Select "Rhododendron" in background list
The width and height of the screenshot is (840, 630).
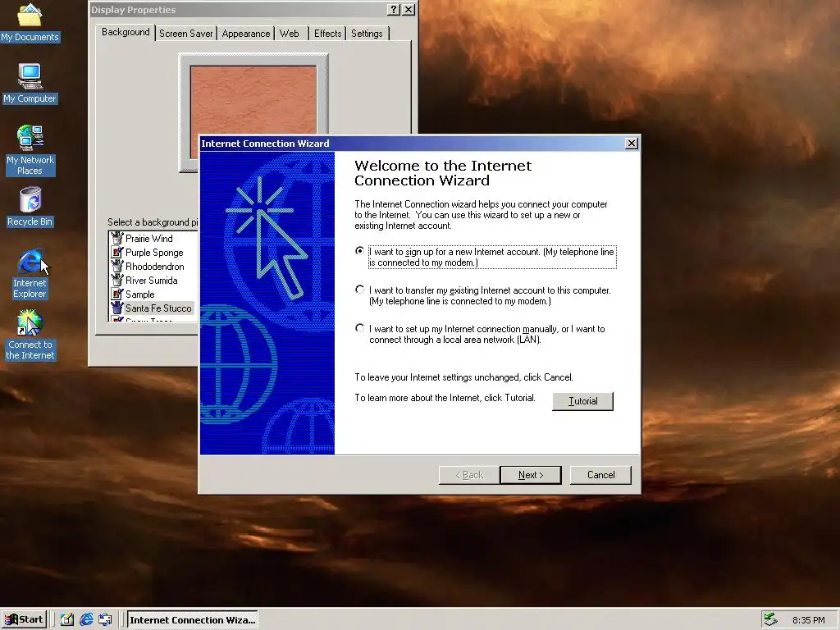155,267
